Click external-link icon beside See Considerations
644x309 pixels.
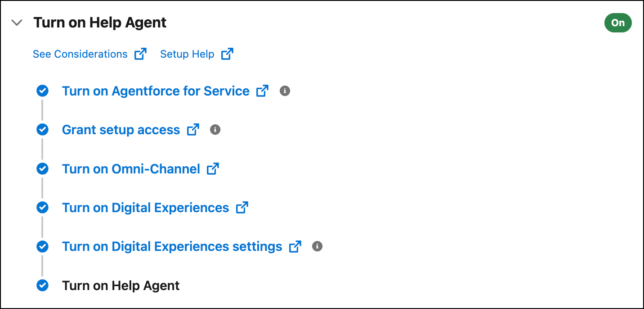coord(141,54)
